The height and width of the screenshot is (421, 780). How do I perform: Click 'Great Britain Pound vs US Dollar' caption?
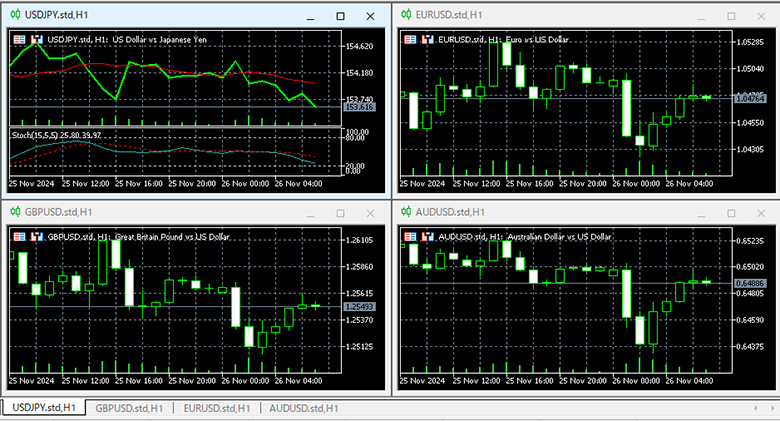click(x=172, y=236)
